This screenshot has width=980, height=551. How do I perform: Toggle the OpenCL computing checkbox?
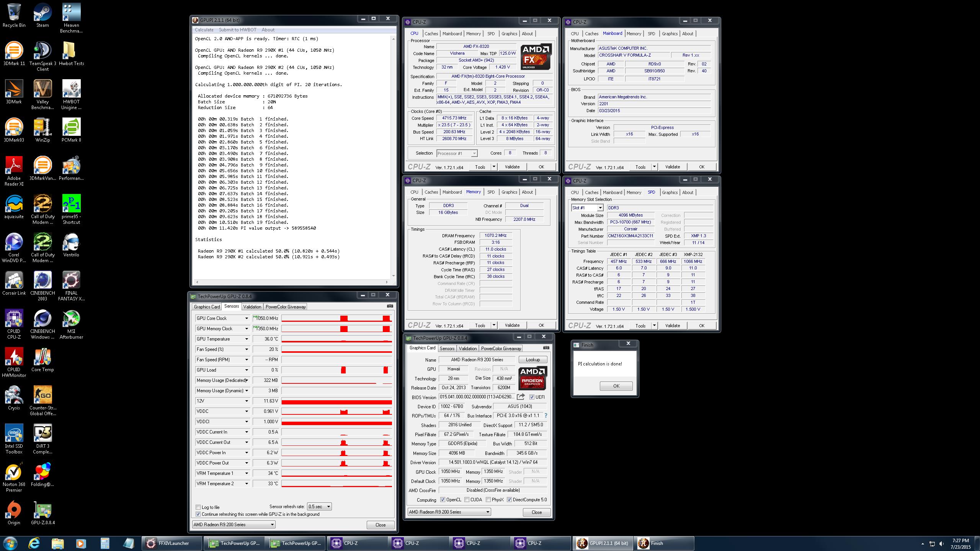(x=443, y=500)
